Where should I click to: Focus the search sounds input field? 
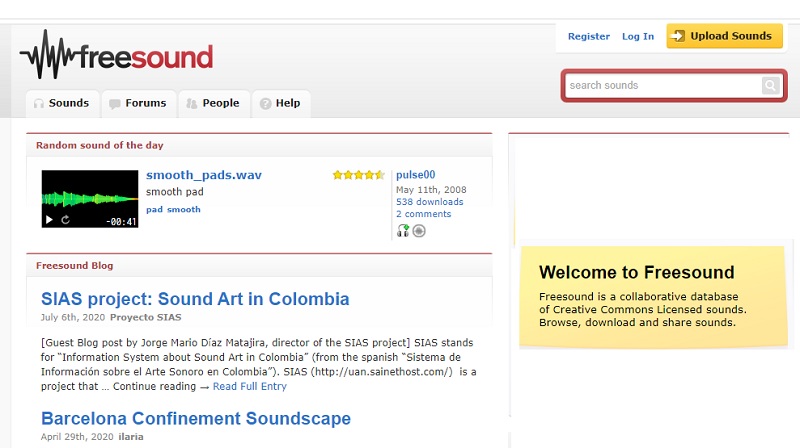(x=663, y=85)
